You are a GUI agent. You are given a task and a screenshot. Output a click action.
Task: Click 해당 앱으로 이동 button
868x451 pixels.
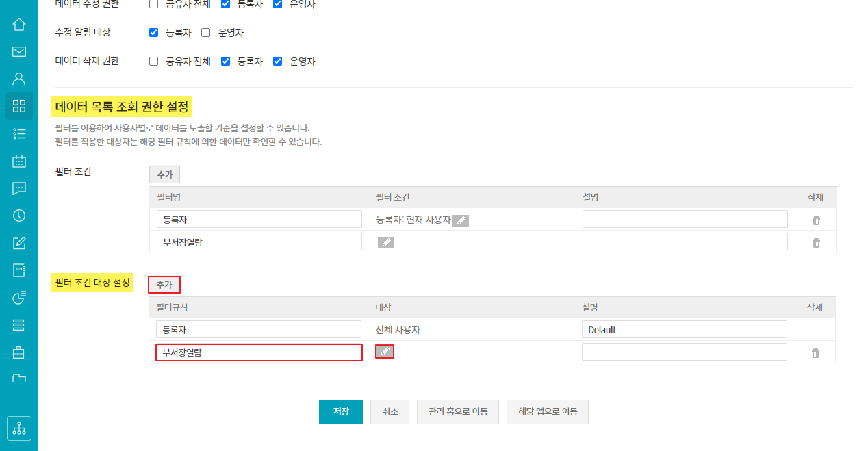[547, 412]
